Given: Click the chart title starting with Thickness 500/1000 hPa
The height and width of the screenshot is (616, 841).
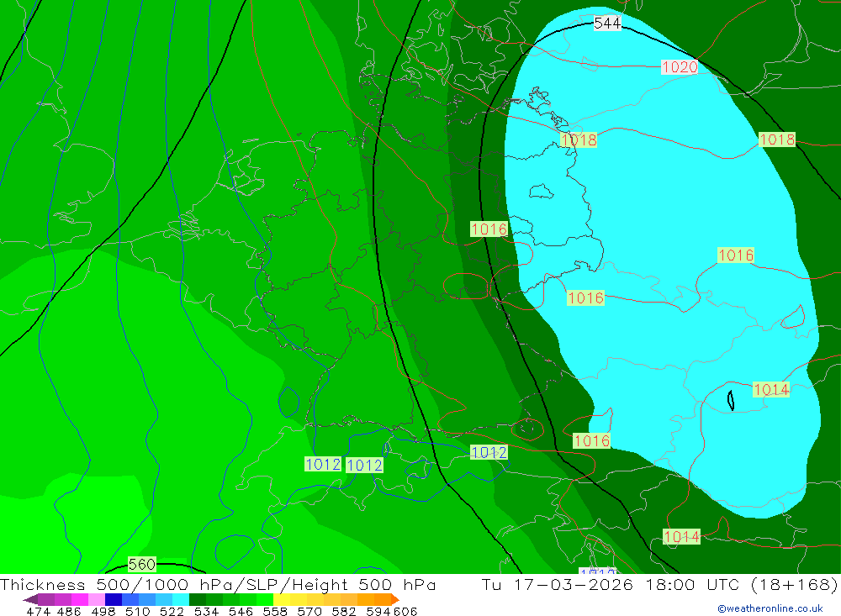Looking at the screenshot, I should [217, 584].
